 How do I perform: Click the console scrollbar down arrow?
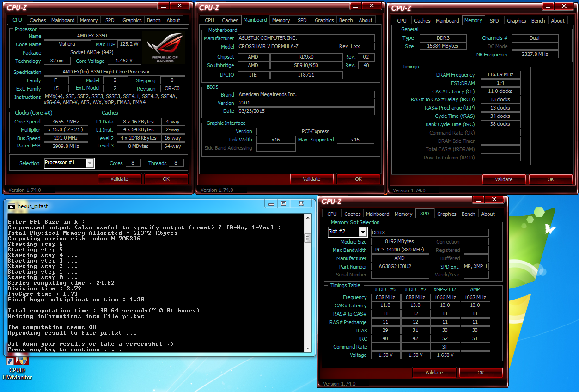pyautogui.click(x=307, y=348)
